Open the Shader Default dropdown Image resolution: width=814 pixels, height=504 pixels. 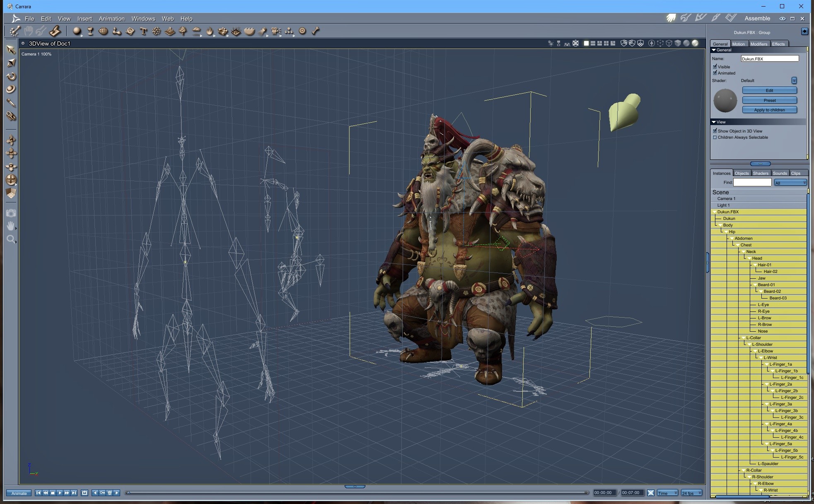(794, 80)
